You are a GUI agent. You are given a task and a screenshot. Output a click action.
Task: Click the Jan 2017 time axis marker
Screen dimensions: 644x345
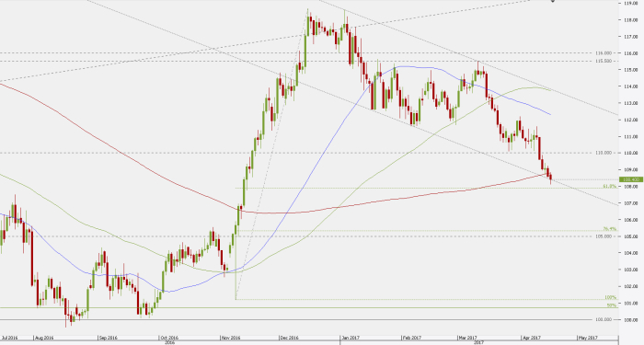click(x=351, y=338)
